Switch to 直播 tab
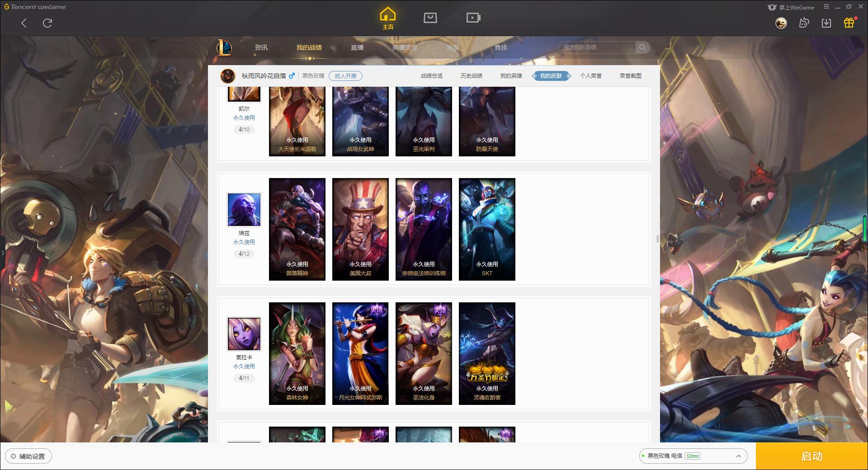 [357, 47]
